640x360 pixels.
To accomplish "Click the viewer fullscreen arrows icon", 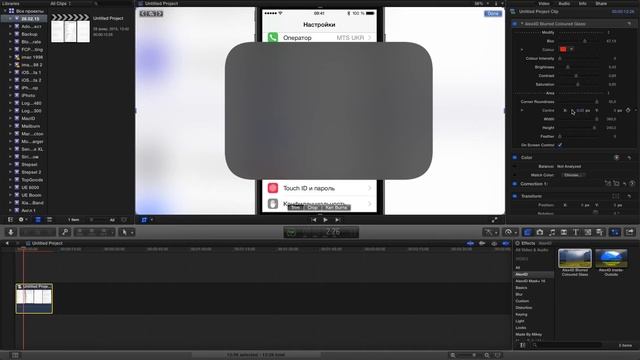I will 494,220.
